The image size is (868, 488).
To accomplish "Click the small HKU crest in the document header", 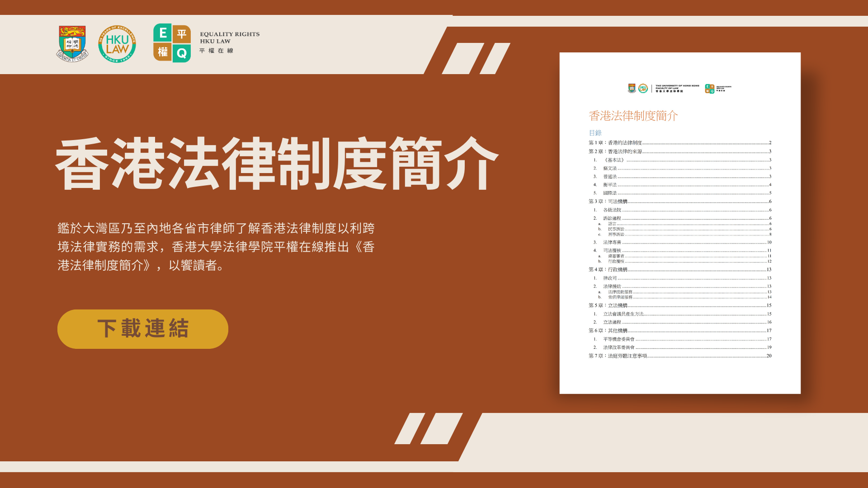I will point(632,88).
